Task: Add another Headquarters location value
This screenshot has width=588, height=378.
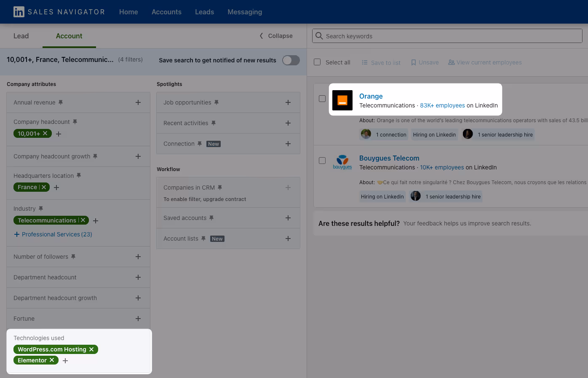Action: 56,188
